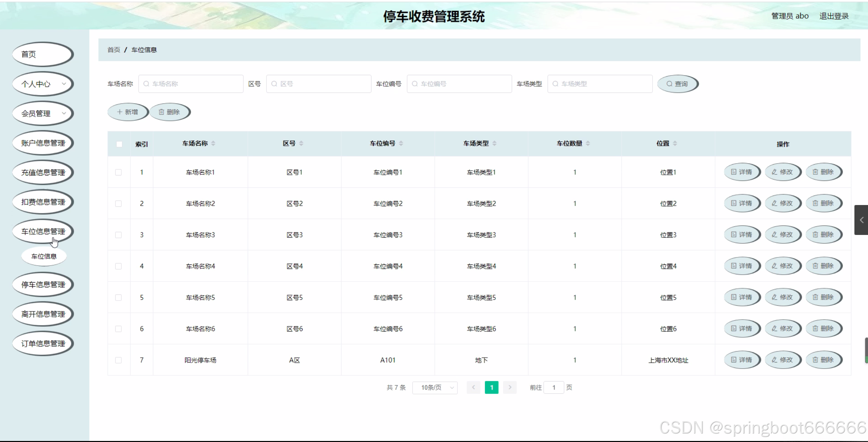Image resolution: width=868 pixels, height=442 pixels.
Task: Expand the 个人中心 menu
Action: pyautogui.click(x=43, y=84)
